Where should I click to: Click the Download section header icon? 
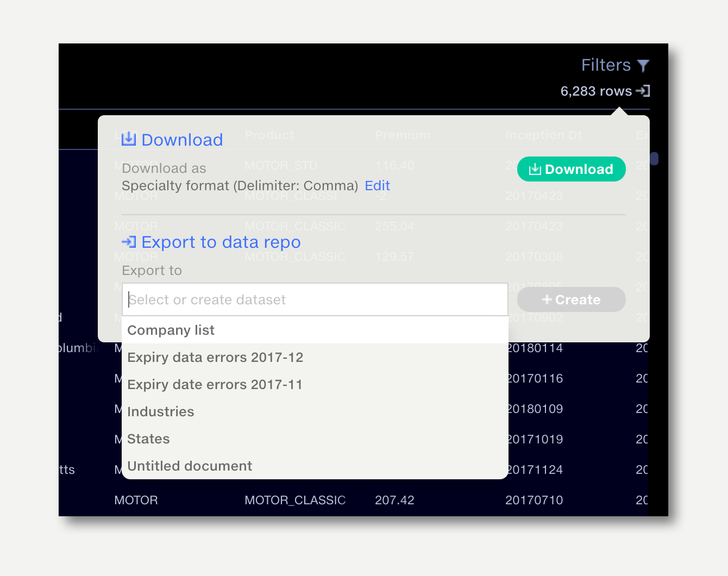tap(129, 139)
